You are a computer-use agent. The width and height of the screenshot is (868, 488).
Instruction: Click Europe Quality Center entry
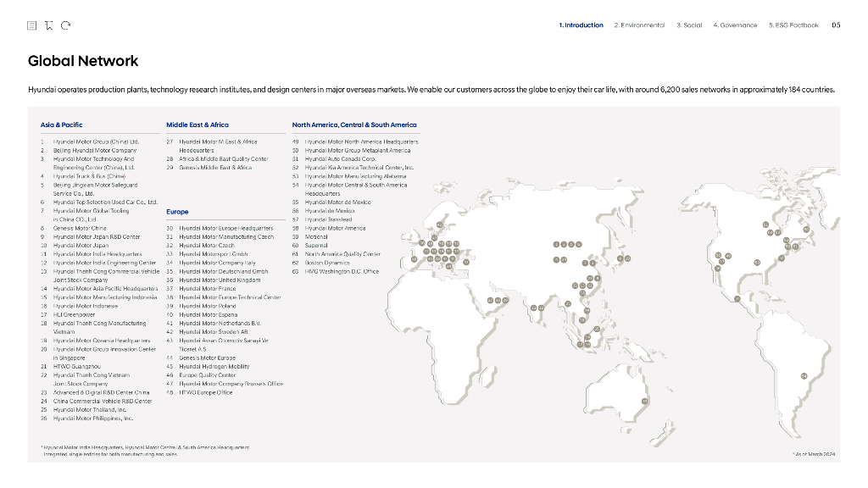click(207, 375)
